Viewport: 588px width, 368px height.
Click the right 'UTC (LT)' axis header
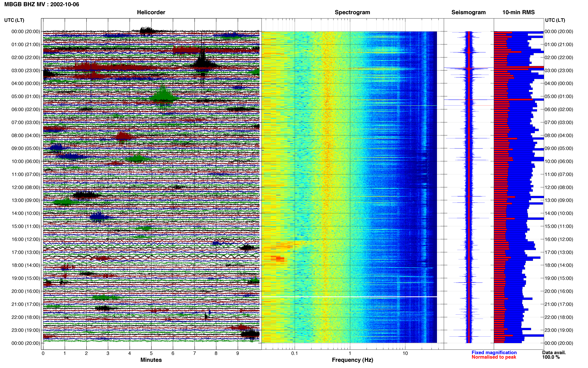pyautogui.click(x=555, y=20)
